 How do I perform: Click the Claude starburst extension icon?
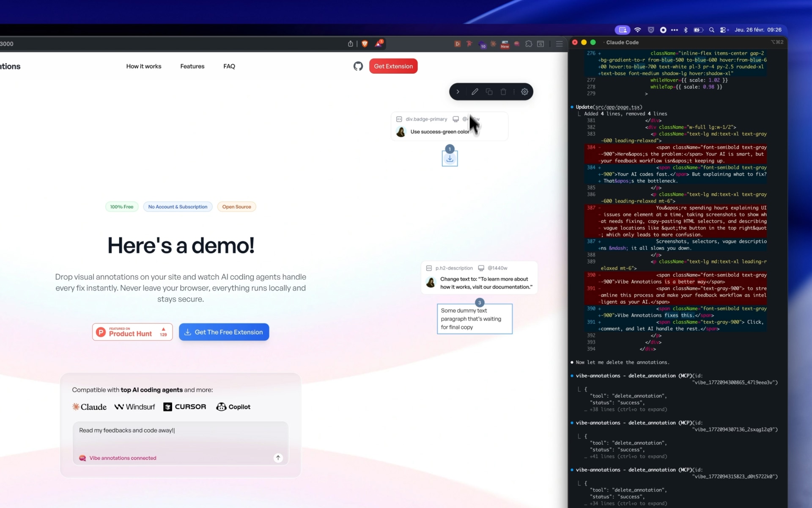coord(493,44)
